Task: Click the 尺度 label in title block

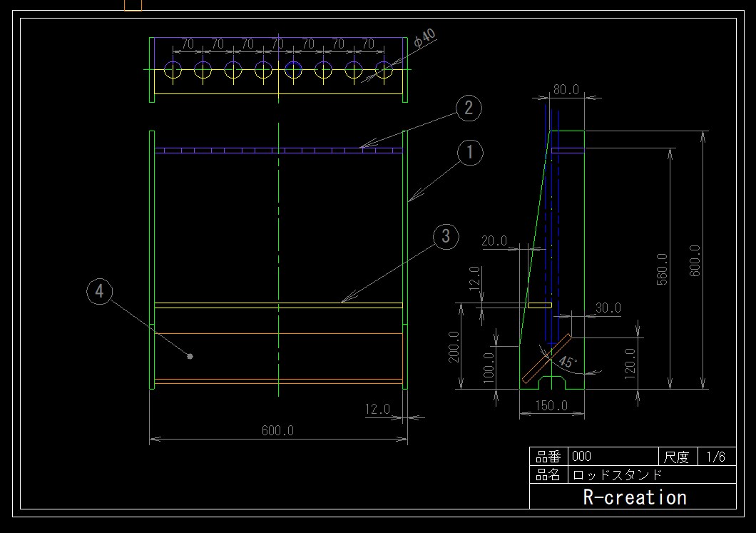Action: (x=676, y=457)
